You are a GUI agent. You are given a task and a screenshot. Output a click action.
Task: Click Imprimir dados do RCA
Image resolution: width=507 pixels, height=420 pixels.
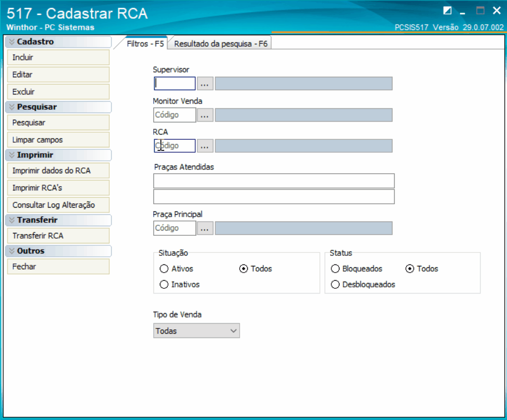58,171
